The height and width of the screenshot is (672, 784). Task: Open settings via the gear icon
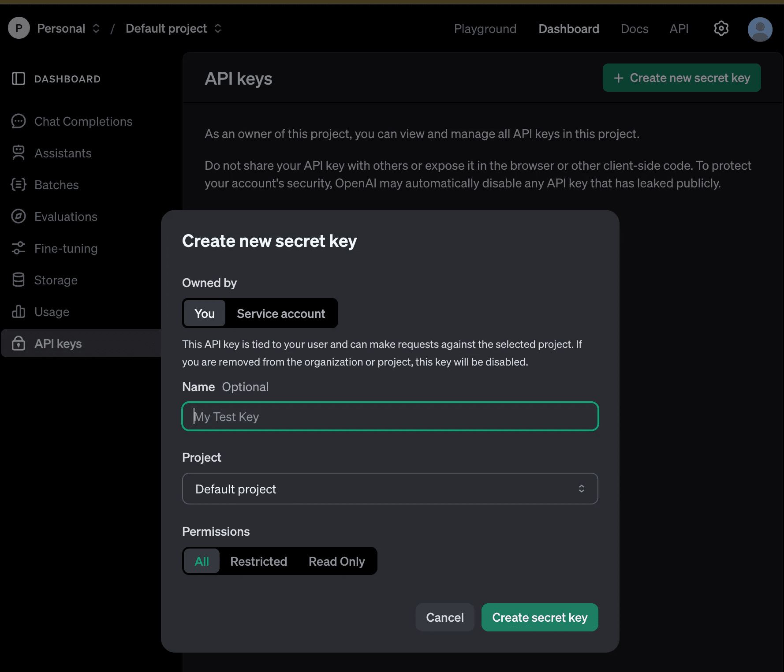[721, 29]
